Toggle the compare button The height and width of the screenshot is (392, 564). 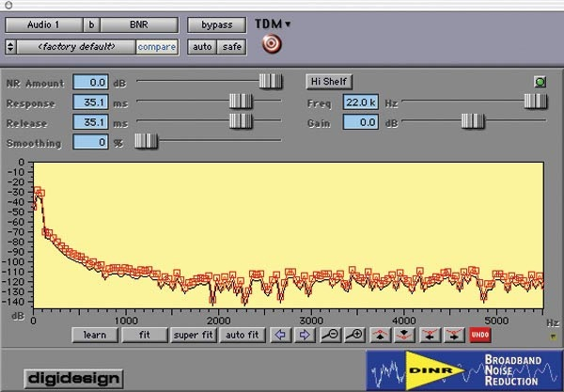156,46
